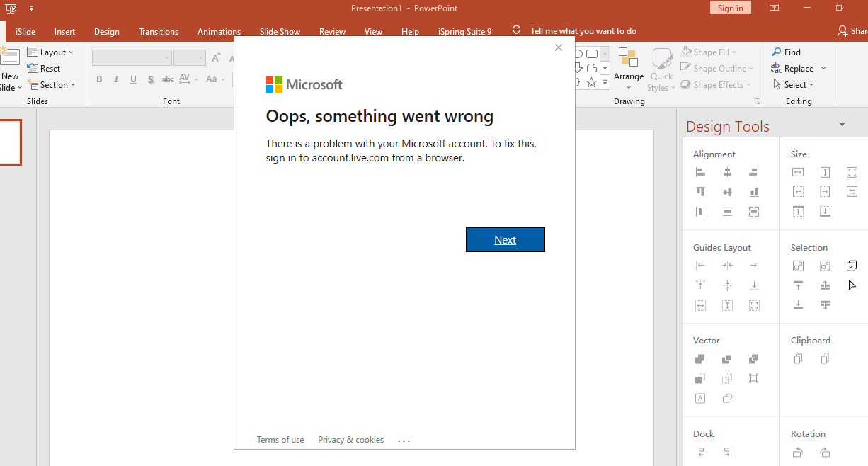Image resolution: width=868 pixels, height=466 pixels.
Task: Open the Change Case 'Aa' dropdown
Action: [x=215, y=79]
